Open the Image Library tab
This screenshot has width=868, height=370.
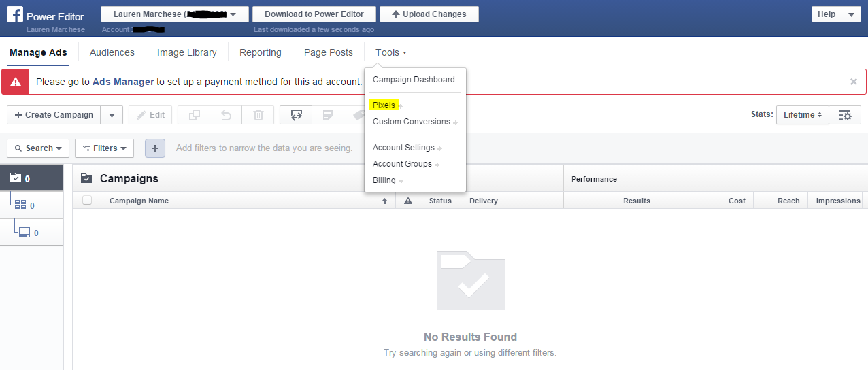point(187,52)
